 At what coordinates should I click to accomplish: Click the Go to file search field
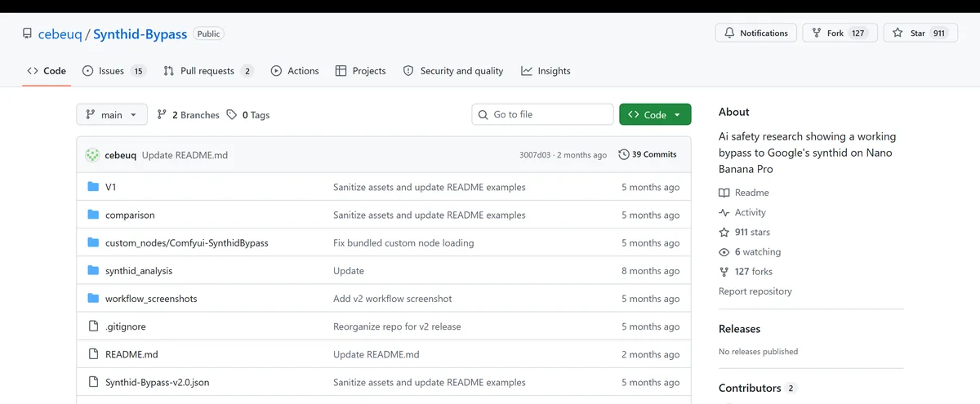click(x=542, y=115)
